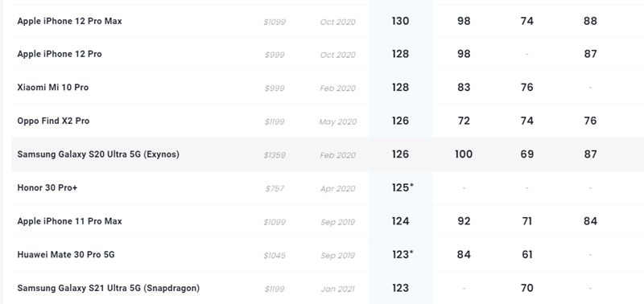
Task: Click the 100 score in the Galaxy S20 Ultra row
Action: point(464,154)
